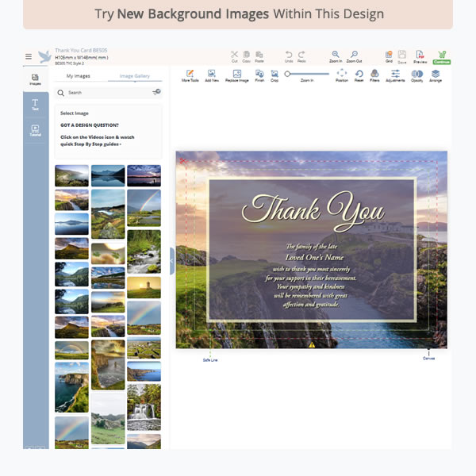Select the calm blue lake mountain thumbnail

pyautogui.click(x=108, y=176)
